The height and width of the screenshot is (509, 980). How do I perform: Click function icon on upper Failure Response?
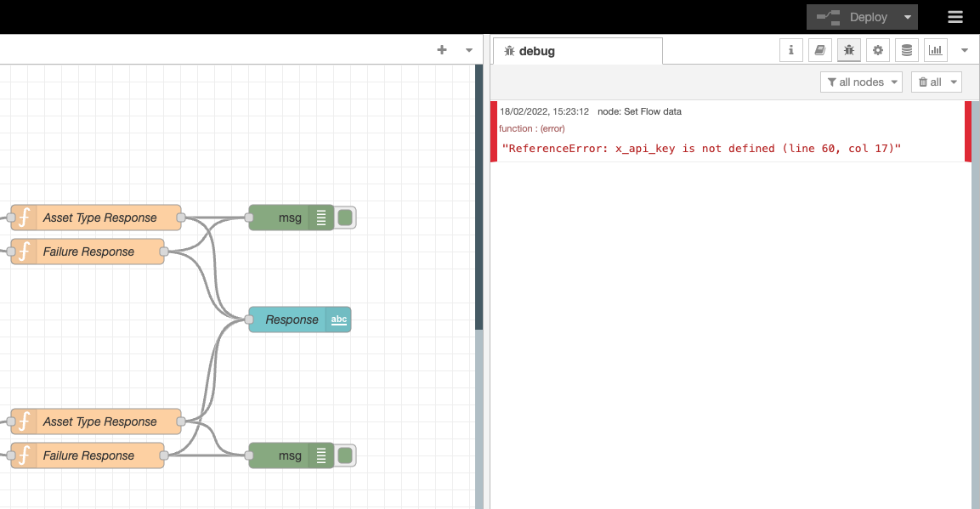coord(24,252)
